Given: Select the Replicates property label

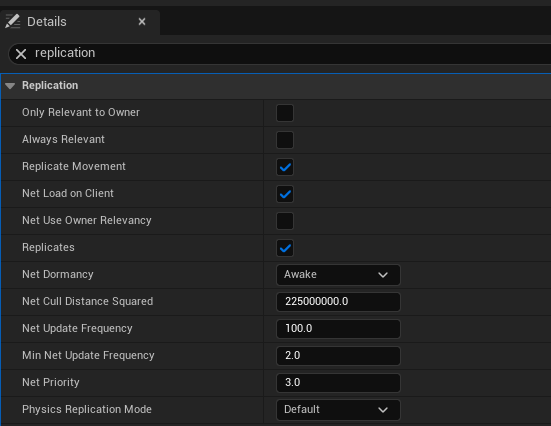Looking at the screenshot, I should pyautogui.click(x=48, y=247).
